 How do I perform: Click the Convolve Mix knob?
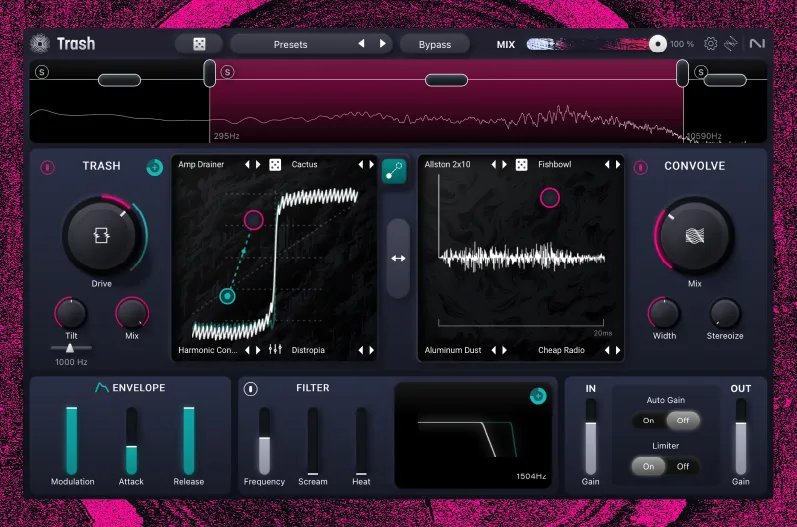tap(694, 236)
